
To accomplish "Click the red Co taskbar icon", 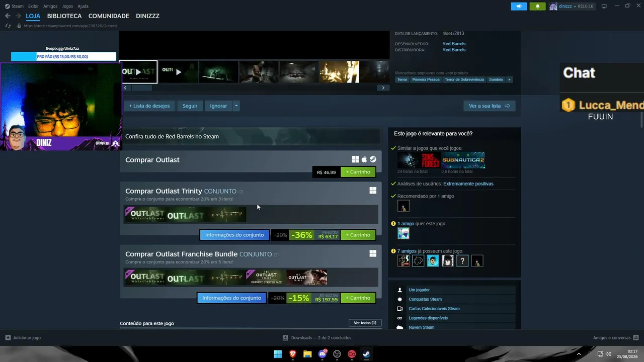I will [x=352, y=354].
